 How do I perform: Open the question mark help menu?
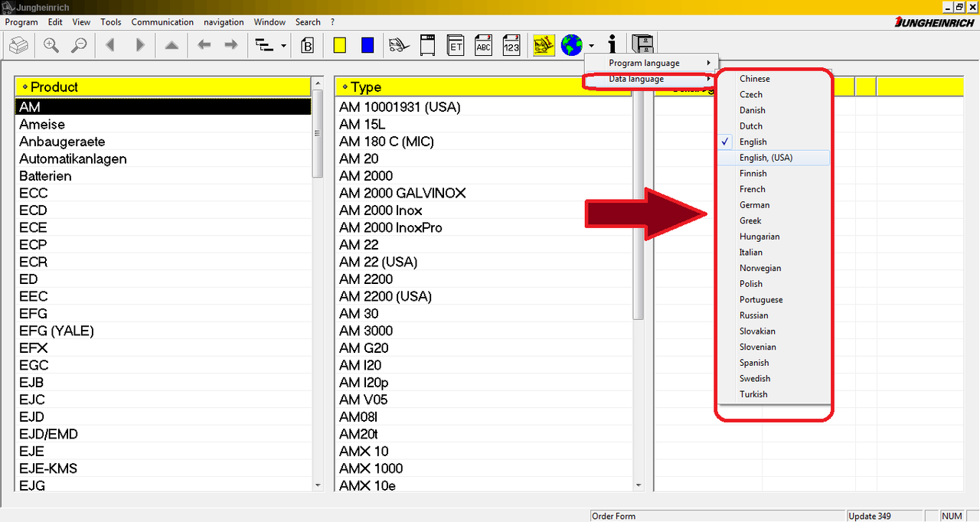332,22
